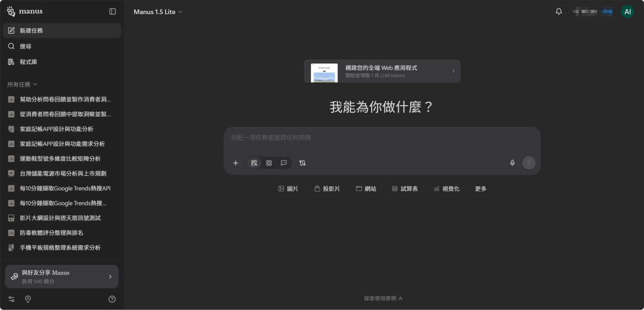The image size is (644, 310).
Task: Click the banner preview thumbnail
Action: coord(324,73)
